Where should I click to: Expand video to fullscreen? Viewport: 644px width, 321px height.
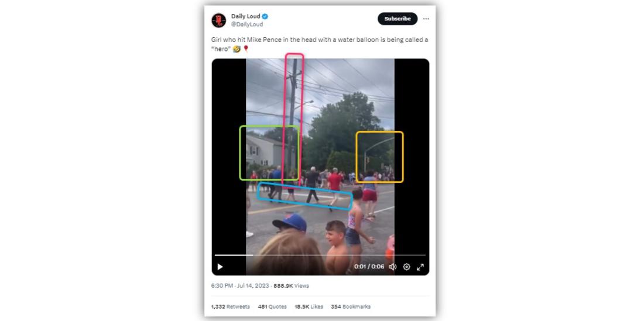tap(420, 267)
